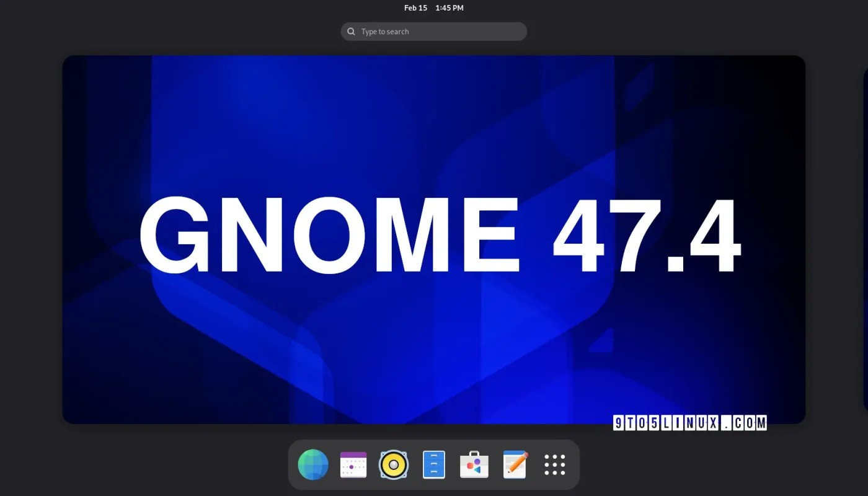Click the magnifier icon in the search bar
Image resolution: width=868 pixels, height=496 pixels.
tap(352, 32)
